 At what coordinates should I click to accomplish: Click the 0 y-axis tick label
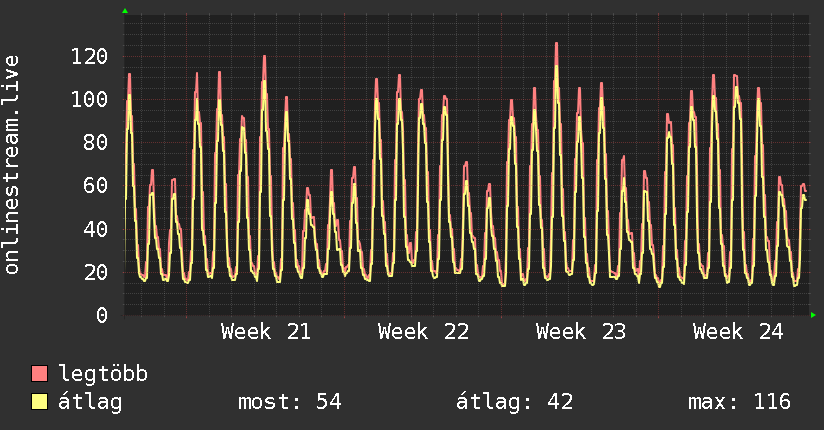102,315
